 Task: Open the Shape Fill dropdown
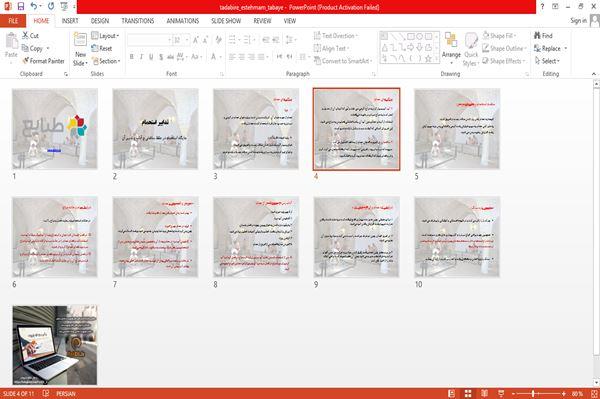499,36
